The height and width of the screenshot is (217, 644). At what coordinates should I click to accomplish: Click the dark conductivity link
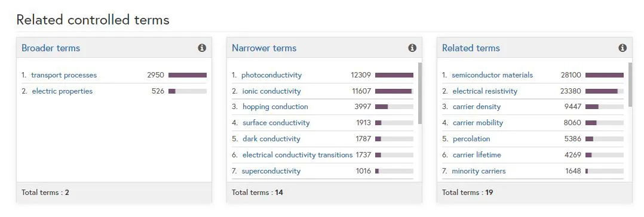(271, 139)
